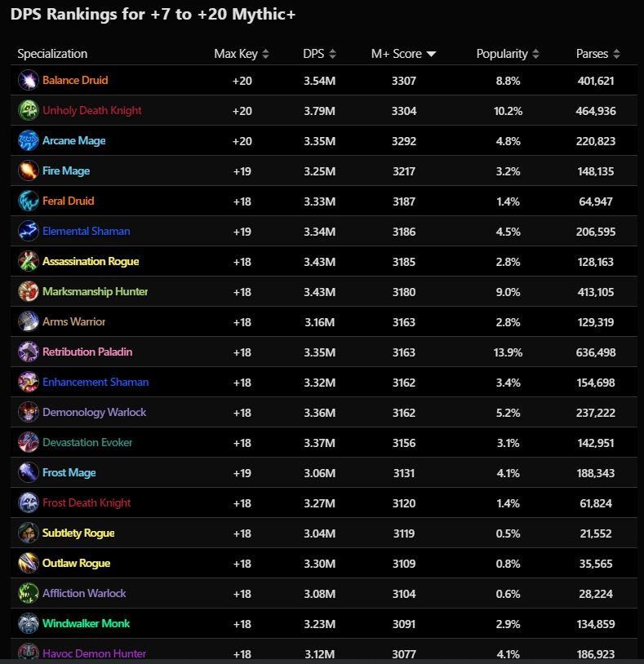Open the Retribution Paladin link
The height and width of the screenshot is (664, 644).
pyautogui.click(x=87, y=352)
